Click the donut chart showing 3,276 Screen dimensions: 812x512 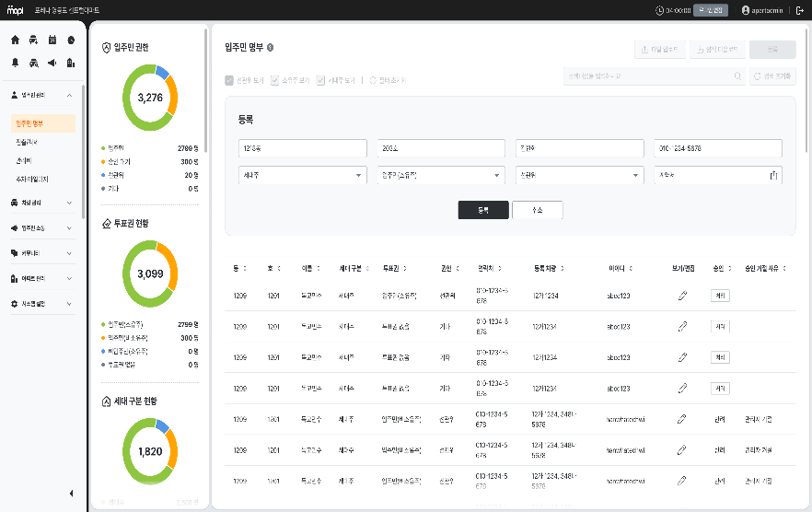click(150, 98)
